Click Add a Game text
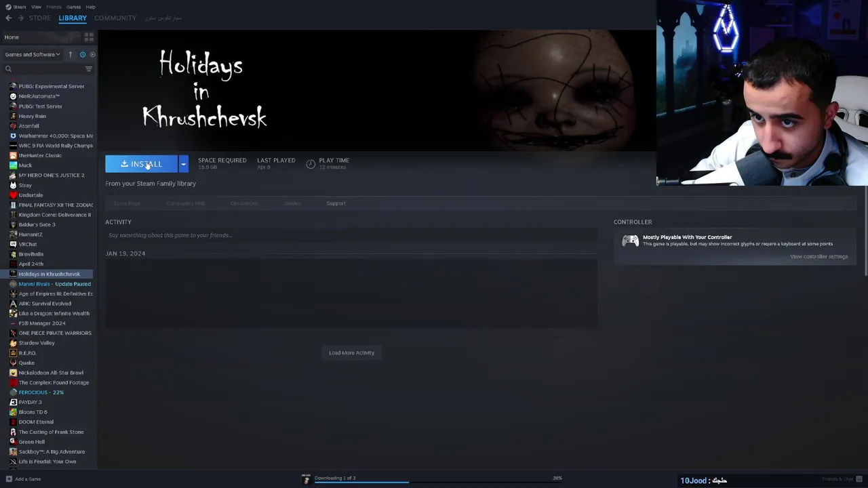868x488 pixels. tap(28, 479)
